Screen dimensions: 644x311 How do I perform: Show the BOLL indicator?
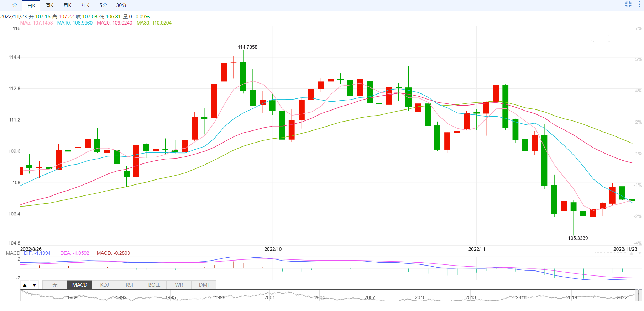pyautogui.click(x=154, y=285)
